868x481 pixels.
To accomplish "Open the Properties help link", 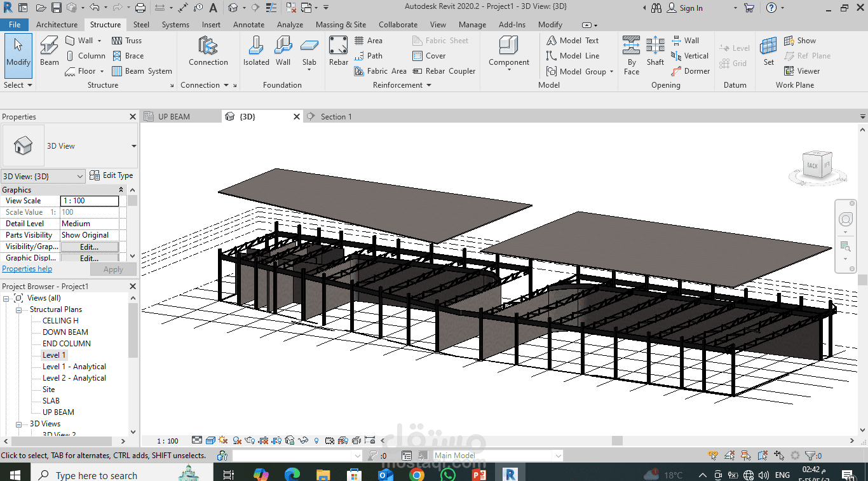I will (x=27, y=268).
